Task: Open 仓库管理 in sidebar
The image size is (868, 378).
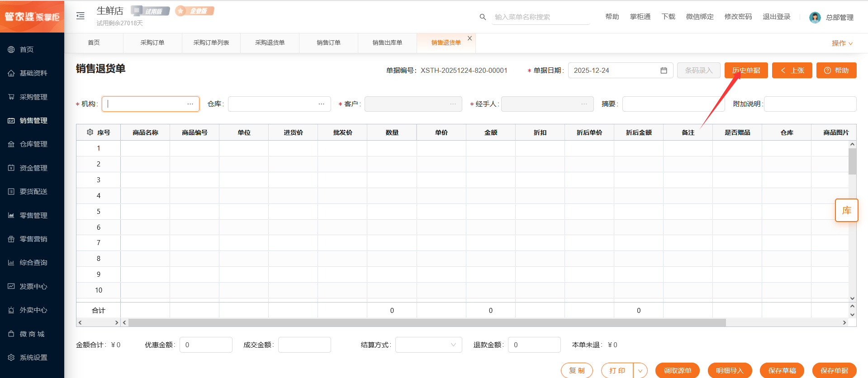Action: 33,144
